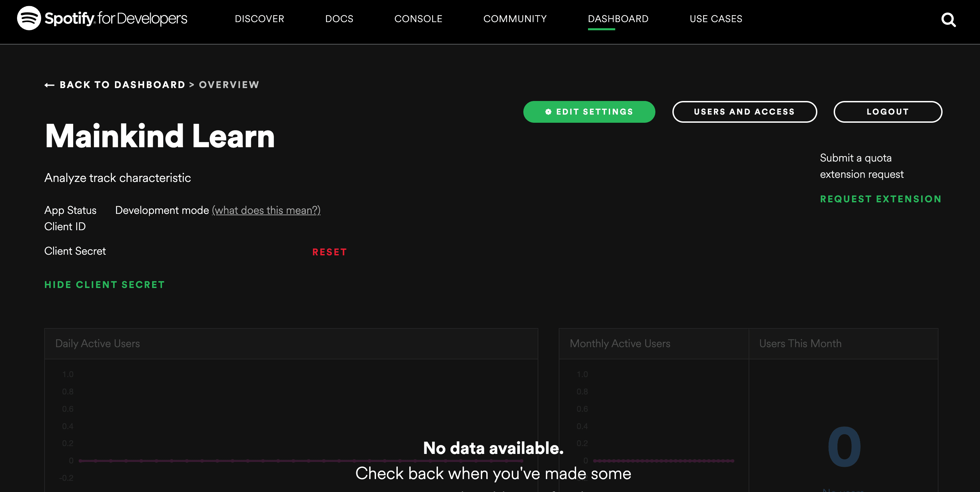The height and width of the screenshot is (492, 980).
Task: Hide the client secret
Action: (104, 285)
